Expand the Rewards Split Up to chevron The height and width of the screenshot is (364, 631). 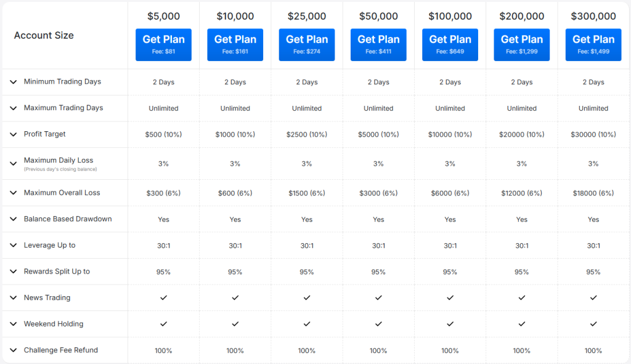click(13, 272)
